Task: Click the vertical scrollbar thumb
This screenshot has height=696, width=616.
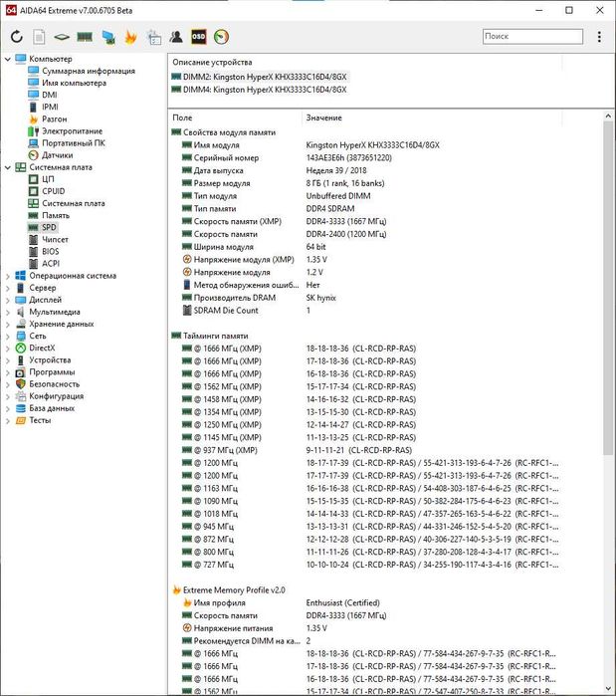Action: (608, 288)
